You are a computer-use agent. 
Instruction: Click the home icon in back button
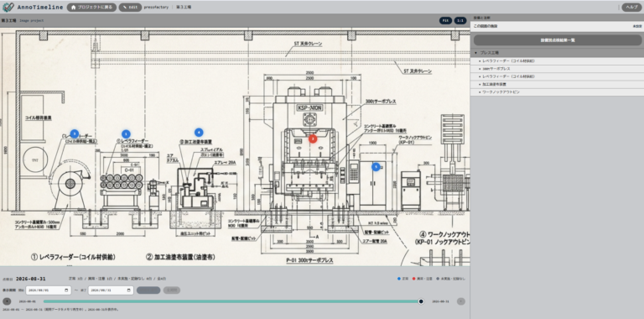pos(73,8)
